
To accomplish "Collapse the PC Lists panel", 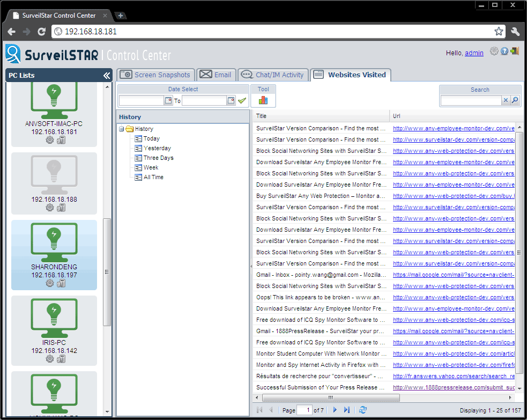I will click(107, 75).
